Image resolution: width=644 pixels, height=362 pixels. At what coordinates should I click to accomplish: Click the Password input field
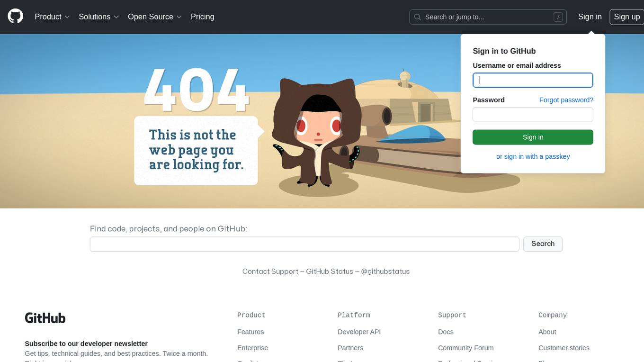click(533, 115)
